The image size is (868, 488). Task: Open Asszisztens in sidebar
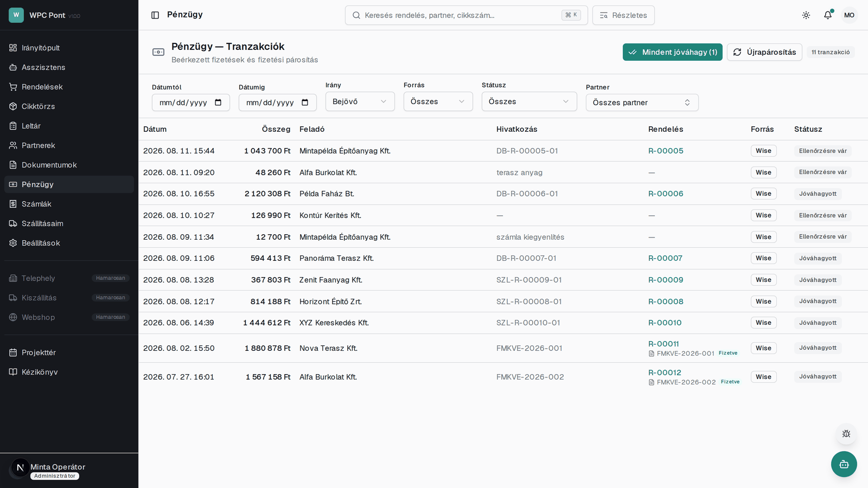tap(69, 67)
